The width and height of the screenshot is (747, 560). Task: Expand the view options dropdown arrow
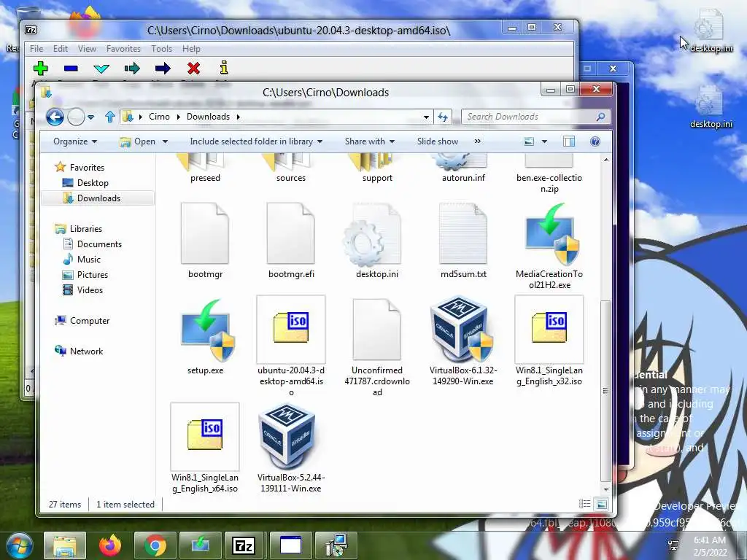(x=544, y=141)
